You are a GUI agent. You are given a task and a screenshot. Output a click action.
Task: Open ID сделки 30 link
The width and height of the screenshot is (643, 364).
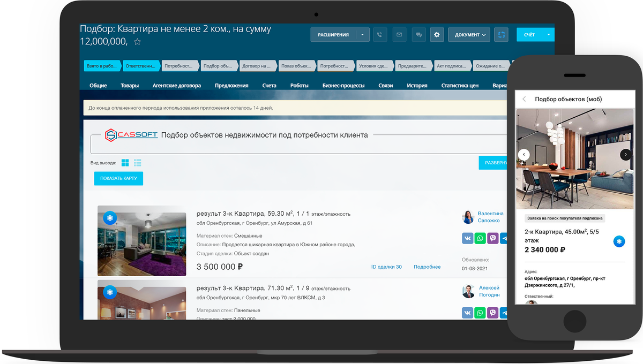pyautogui.click(x=386, y=267)
